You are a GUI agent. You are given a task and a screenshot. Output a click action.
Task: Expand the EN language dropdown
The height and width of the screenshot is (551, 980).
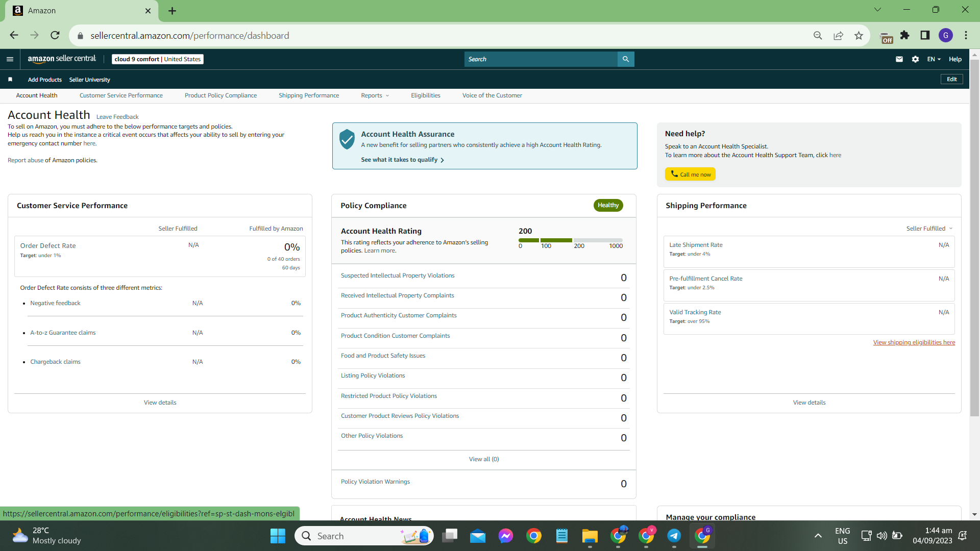click(x=934, y=59)
